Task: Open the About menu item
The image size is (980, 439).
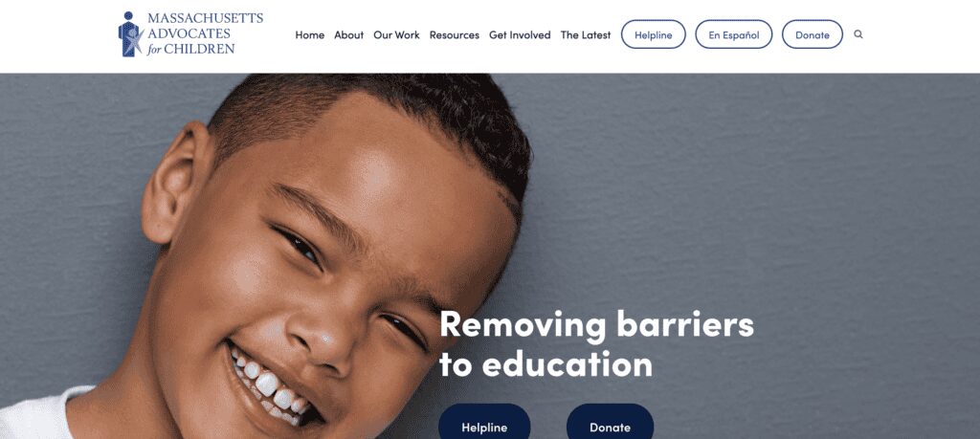Action: pos(348,35)
